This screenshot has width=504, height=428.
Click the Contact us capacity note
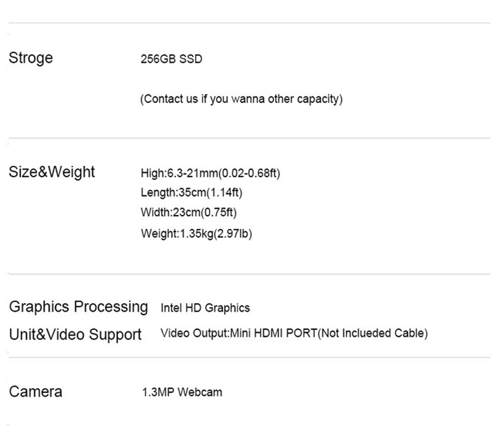coord(241,99)
